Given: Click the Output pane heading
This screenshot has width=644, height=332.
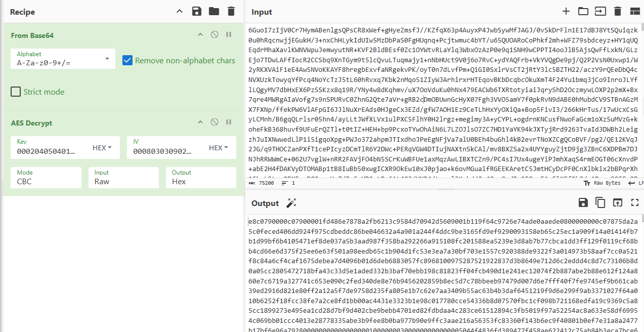Looking at the screenshot, I should click(265, 203).
